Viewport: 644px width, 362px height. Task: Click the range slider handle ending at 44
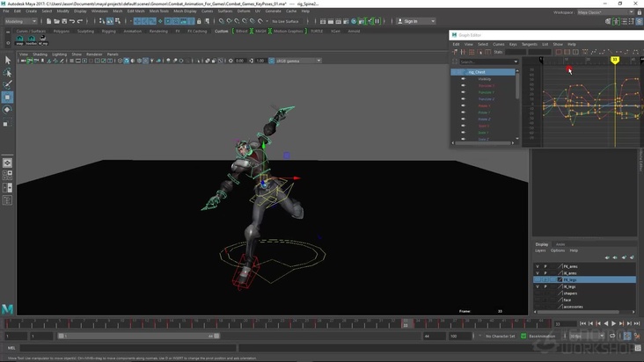pos(216,336)
